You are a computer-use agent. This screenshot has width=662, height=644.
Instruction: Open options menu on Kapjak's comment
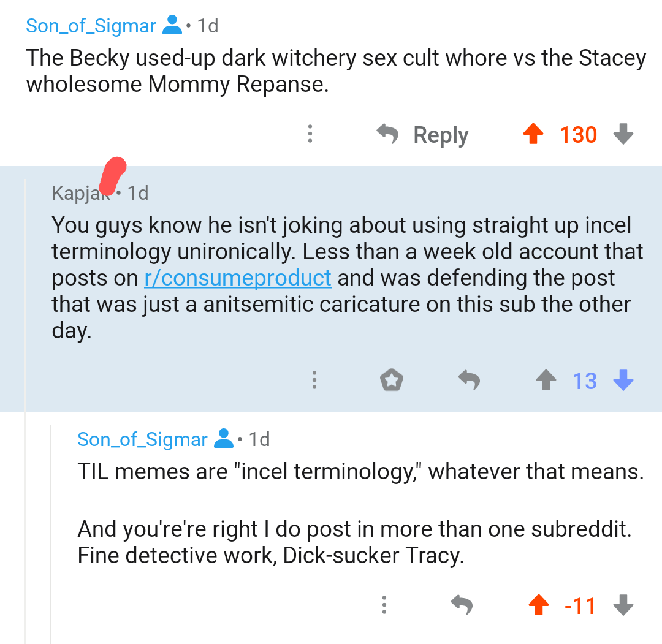314,381
